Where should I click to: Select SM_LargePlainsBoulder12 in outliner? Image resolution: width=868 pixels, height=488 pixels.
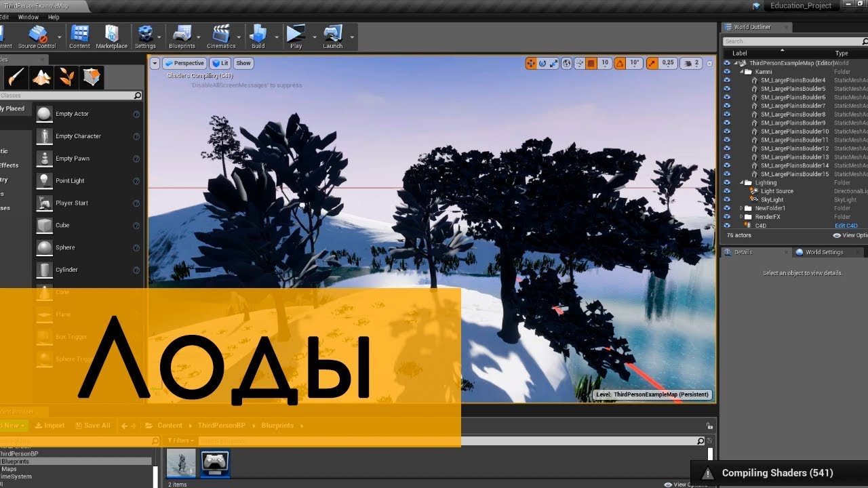[795, 148]
